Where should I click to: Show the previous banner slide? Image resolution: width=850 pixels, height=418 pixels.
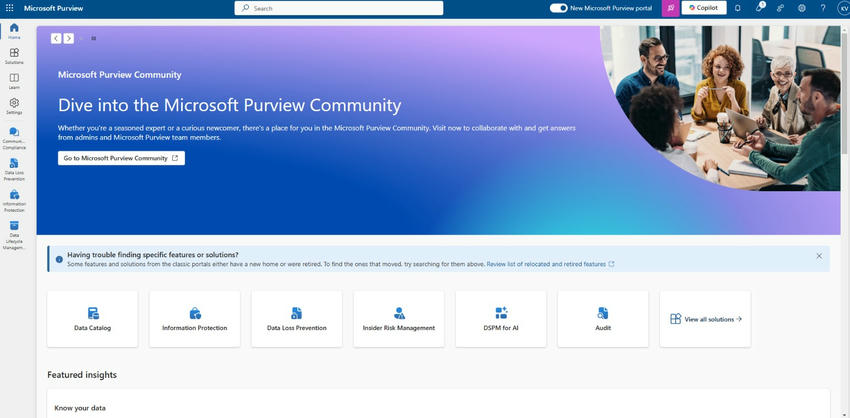point(56,38)
